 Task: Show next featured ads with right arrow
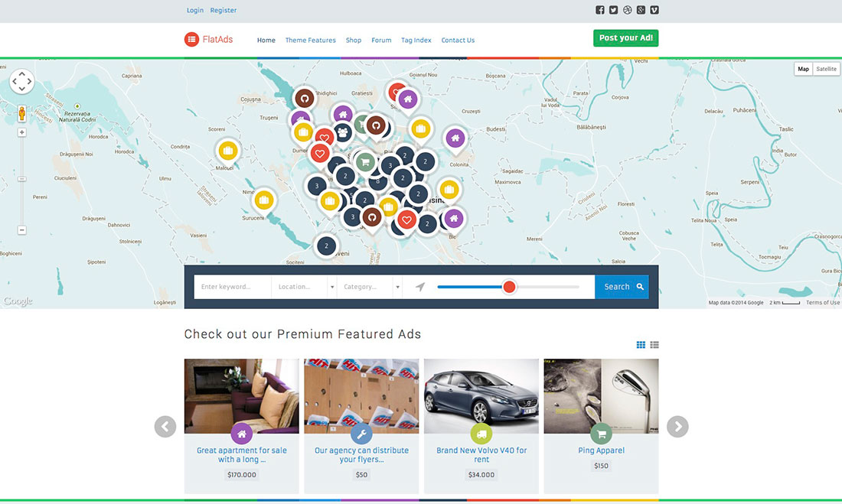[x=677, y=426]
